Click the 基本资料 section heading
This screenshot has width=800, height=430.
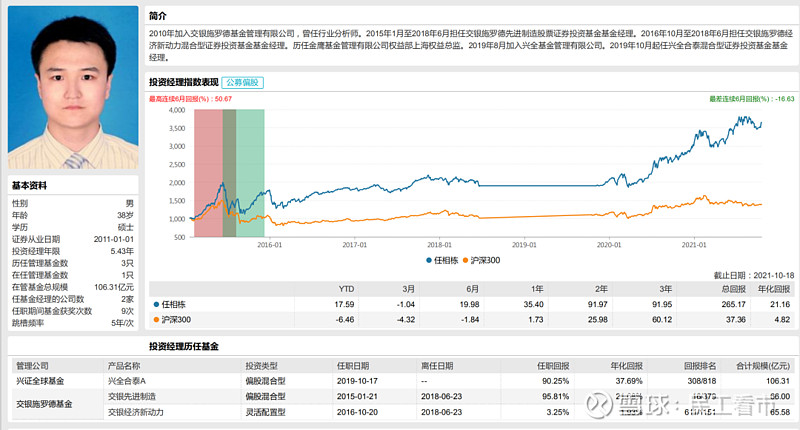29,186
